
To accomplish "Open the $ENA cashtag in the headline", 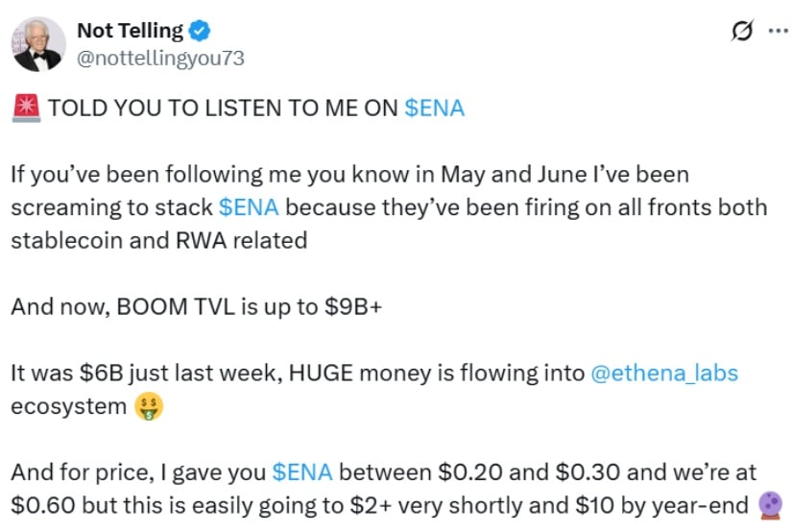I will [434, 109].
